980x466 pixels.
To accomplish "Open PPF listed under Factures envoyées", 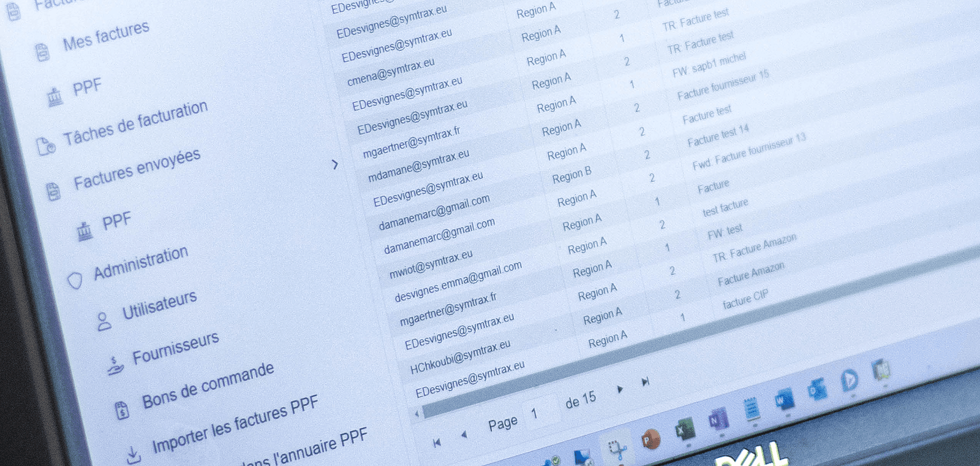I will [116, 221].
